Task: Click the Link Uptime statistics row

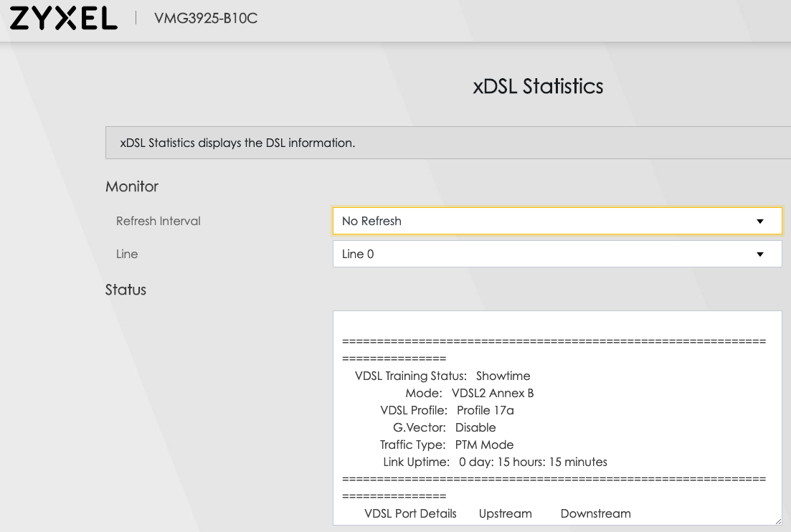Action: 496,462
